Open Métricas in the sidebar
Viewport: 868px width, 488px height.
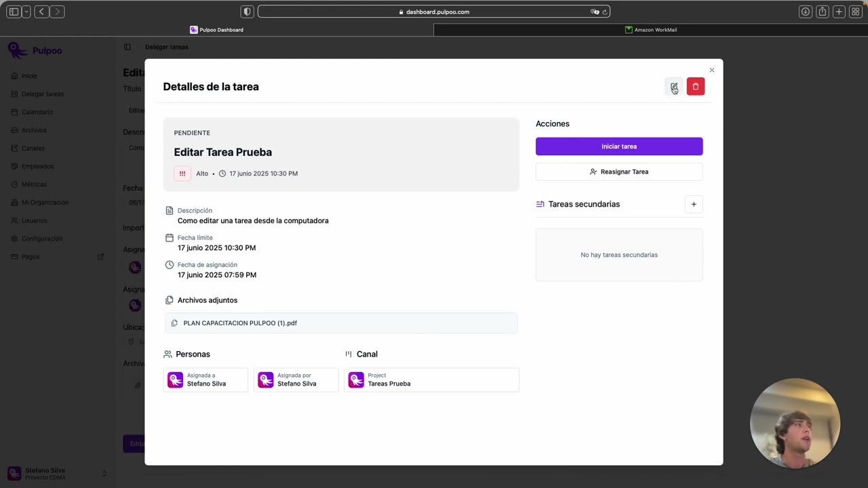point(34,184)
